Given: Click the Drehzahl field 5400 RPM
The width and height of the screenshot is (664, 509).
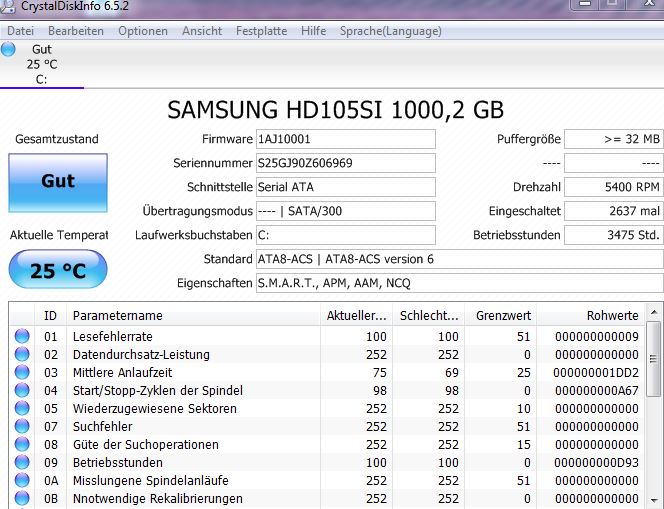Looking at the screenshot, I should (x=614, y=187).
